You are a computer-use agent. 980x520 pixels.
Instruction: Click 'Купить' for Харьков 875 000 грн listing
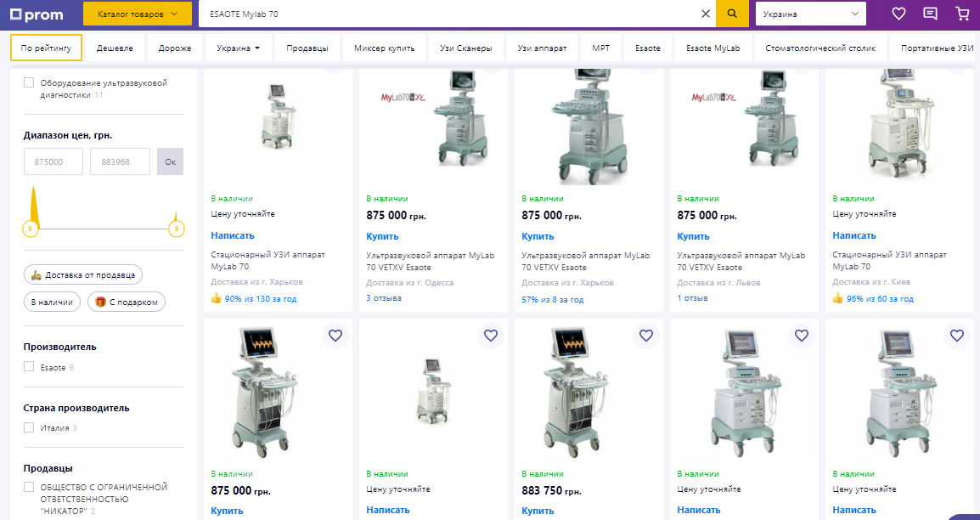tap(538, 236)
